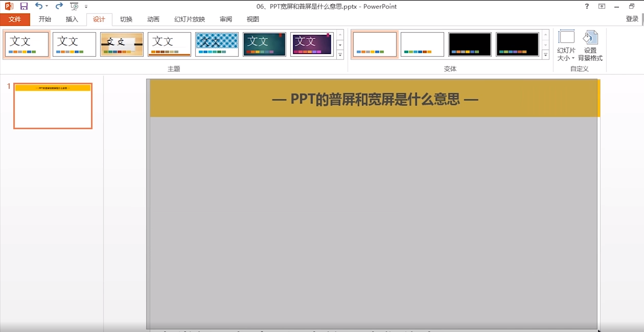
Task: Save the presentation with the floppy disk icon
Action: click(x=24, y=6)
